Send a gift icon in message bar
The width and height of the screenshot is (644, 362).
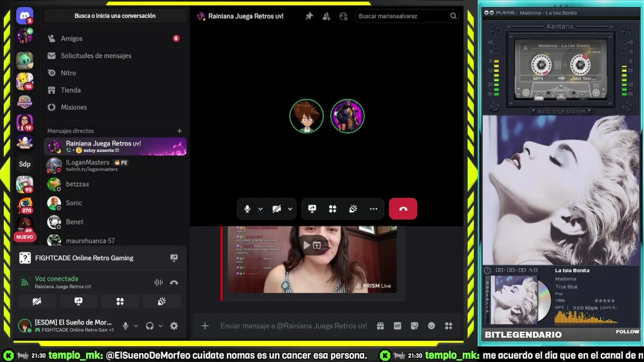coord(380,326)
